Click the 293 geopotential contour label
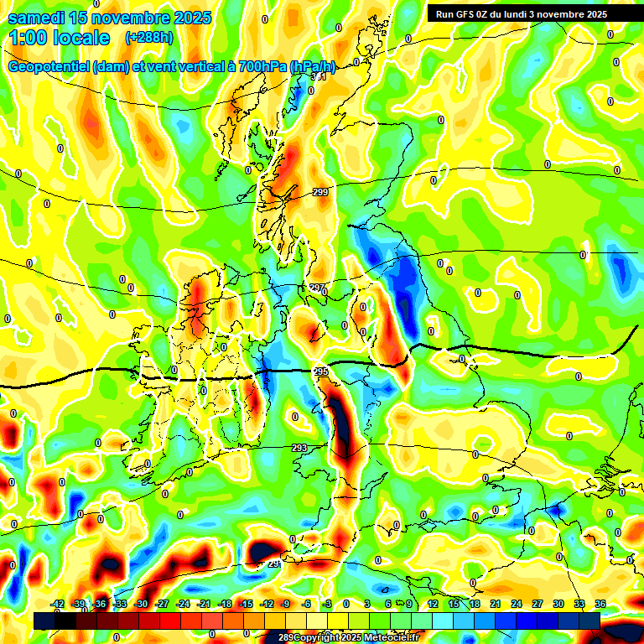 [299, 448]
